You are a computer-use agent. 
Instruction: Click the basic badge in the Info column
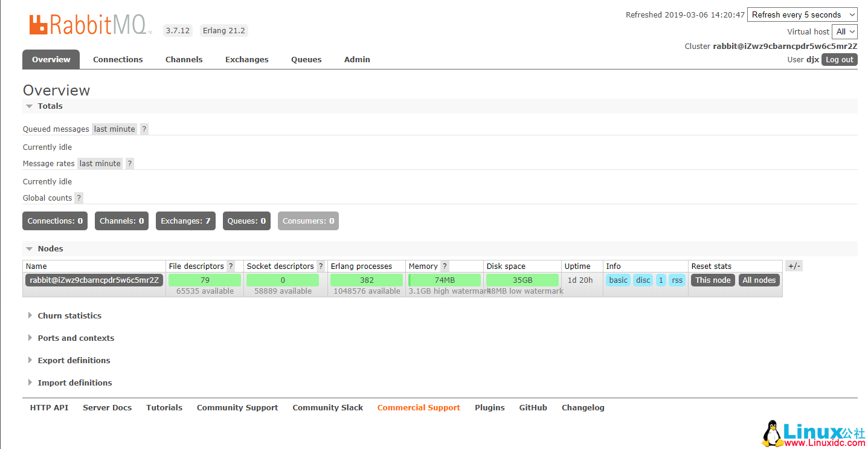pos(618,280)
